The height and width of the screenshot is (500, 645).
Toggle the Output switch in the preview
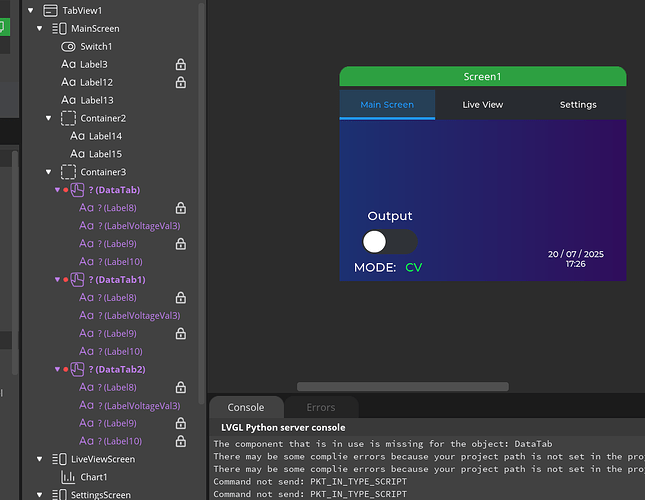click(390, 242)
